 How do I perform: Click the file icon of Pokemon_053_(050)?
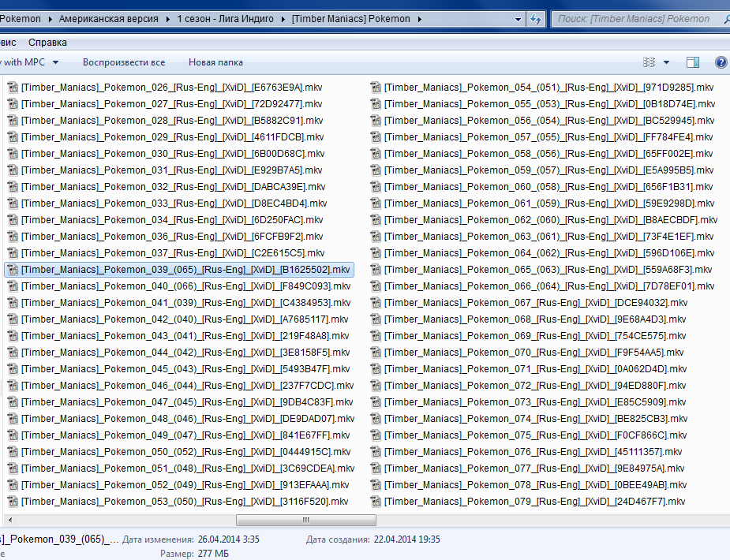13,502
